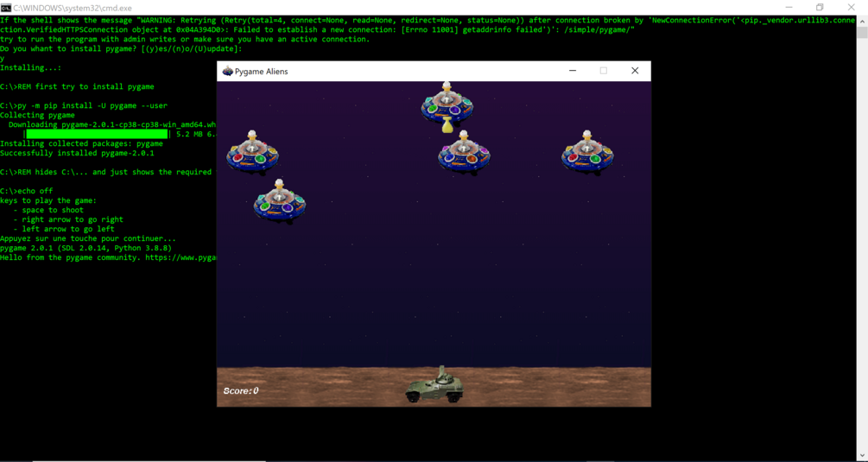Click the console scrollbar down arrow
868x462 pixels.
pos(863,456)
